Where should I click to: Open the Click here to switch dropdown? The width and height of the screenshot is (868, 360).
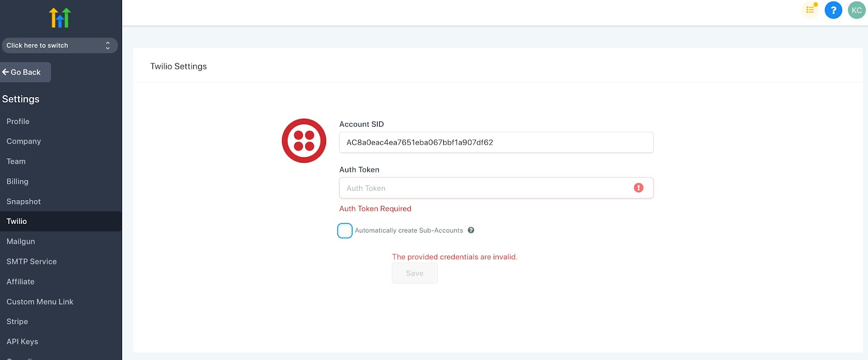click(59, 46)
